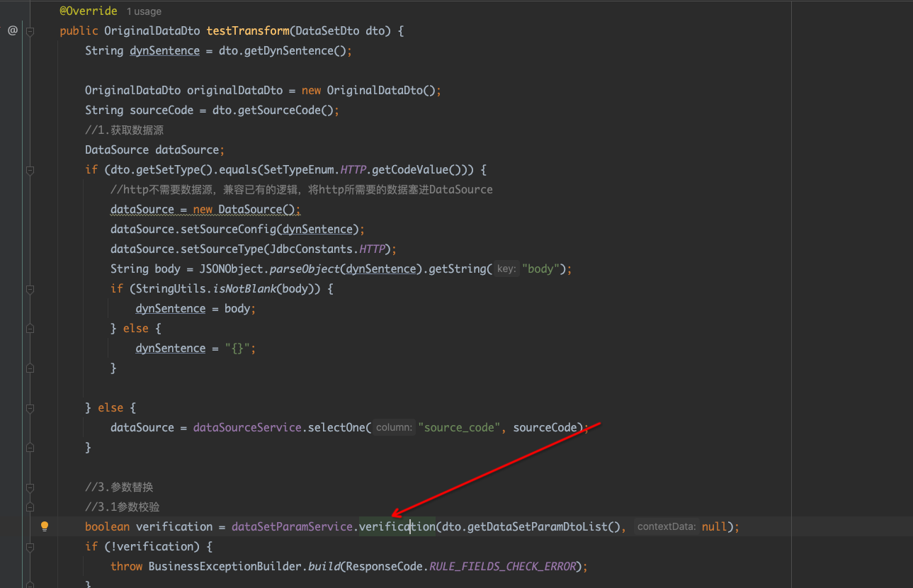Collapse the if StringUtils.isNotBlank block

(x=30, y=289)
